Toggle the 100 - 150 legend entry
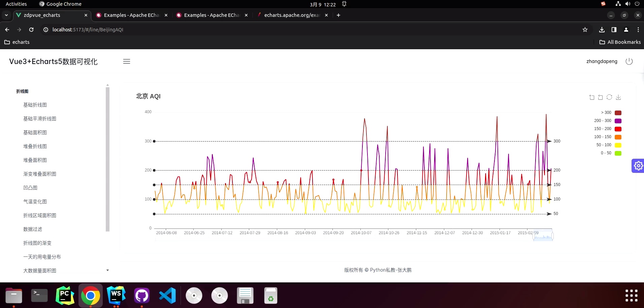644x308 pixels. point(610,137)
